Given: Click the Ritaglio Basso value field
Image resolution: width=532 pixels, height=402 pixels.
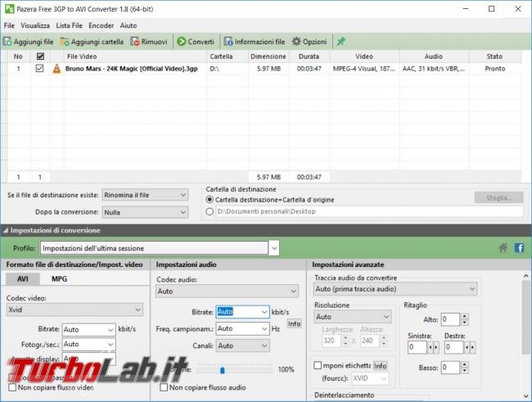Looking at the screenshot, I should [450, 368].
